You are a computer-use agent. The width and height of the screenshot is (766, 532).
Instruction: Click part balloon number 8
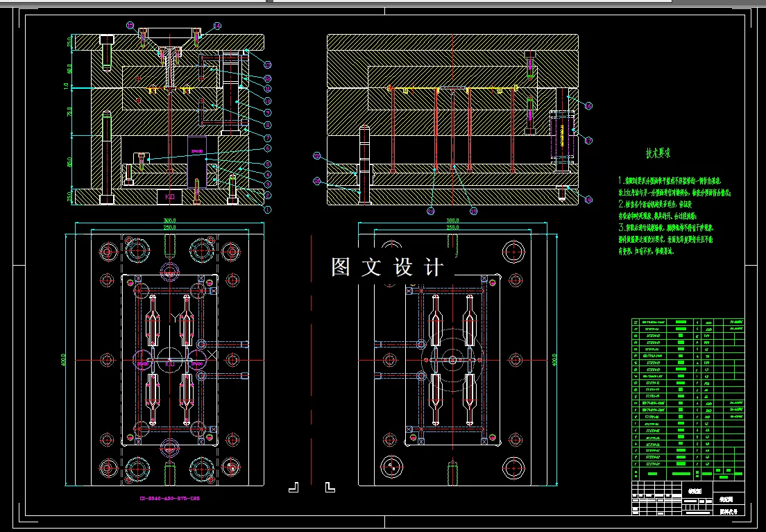pos(267,125)
